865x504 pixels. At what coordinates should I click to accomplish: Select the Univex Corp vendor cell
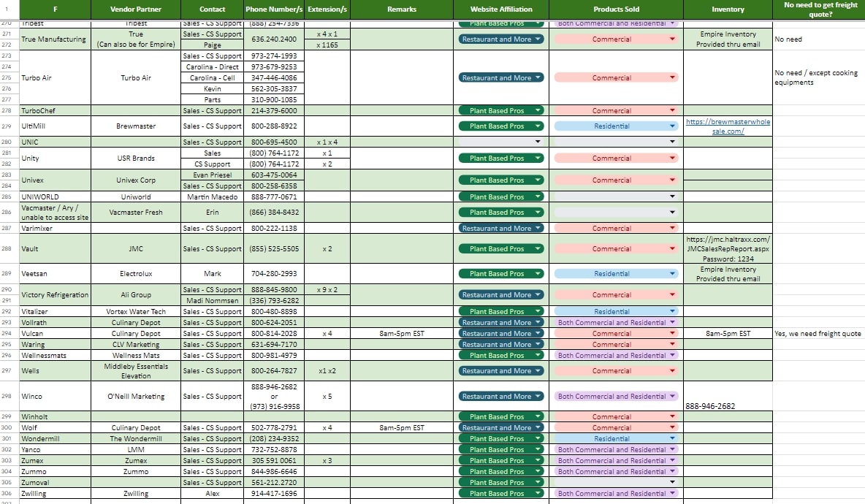coord(136,180)
